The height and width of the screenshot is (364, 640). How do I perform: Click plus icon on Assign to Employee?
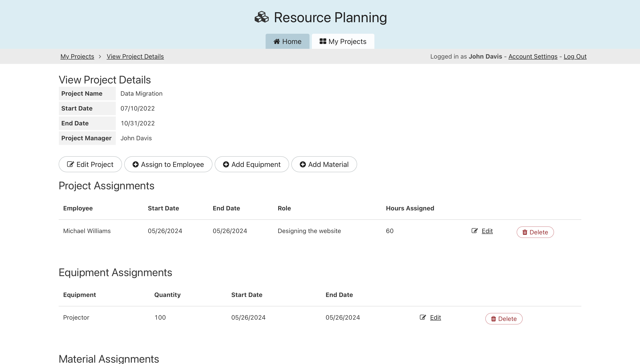coord(135,164)
